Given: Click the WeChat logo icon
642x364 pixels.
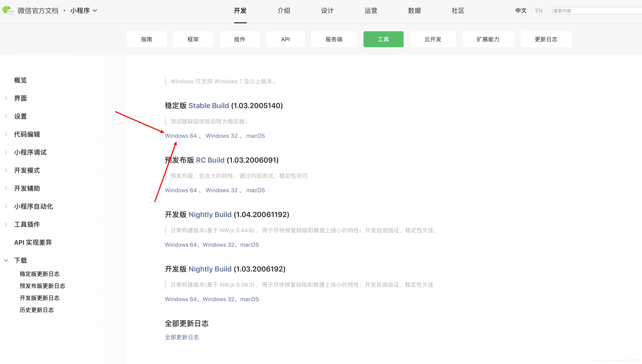Looking at the screenshot, I should pyautogui.click(x=8, y=10).
